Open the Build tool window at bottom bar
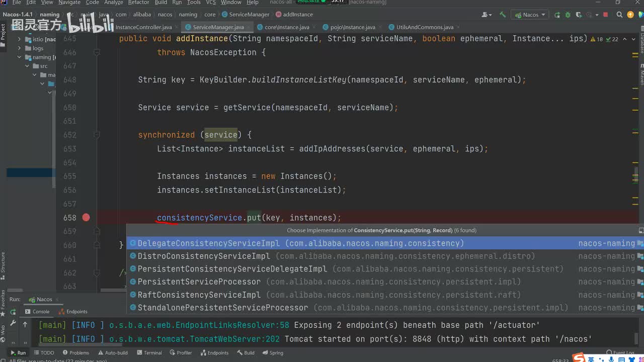This screenshot has height=362, width=644. (x=246, y=353)
